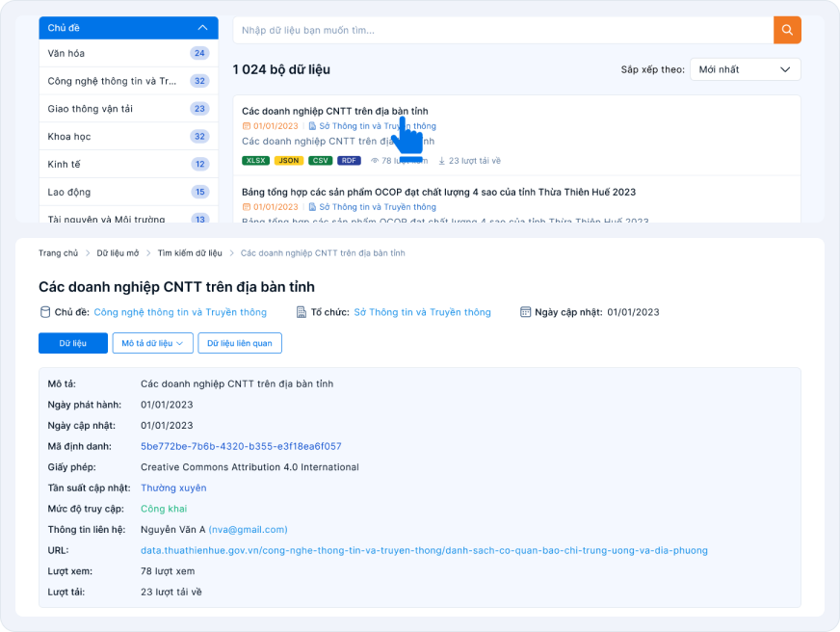The height and width of the screenshot is (632, 840).
Task: Click the Chủ đề database icon in detail header
Action: coord(45,312)
